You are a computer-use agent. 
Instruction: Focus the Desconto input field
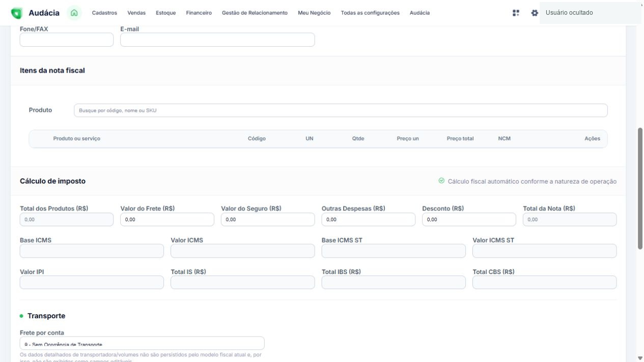point(469,220)
